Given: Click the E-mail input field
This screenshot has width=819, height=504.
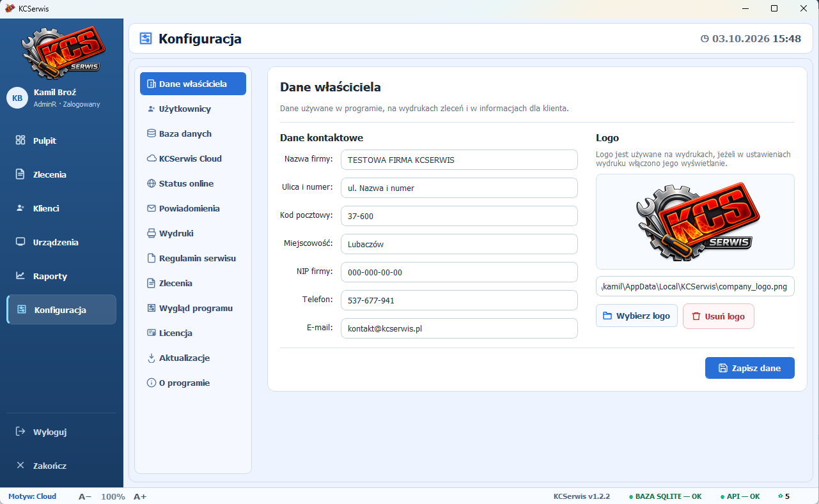Looking at the screenshot, I should pyautogui.click(x=459, y=328).
